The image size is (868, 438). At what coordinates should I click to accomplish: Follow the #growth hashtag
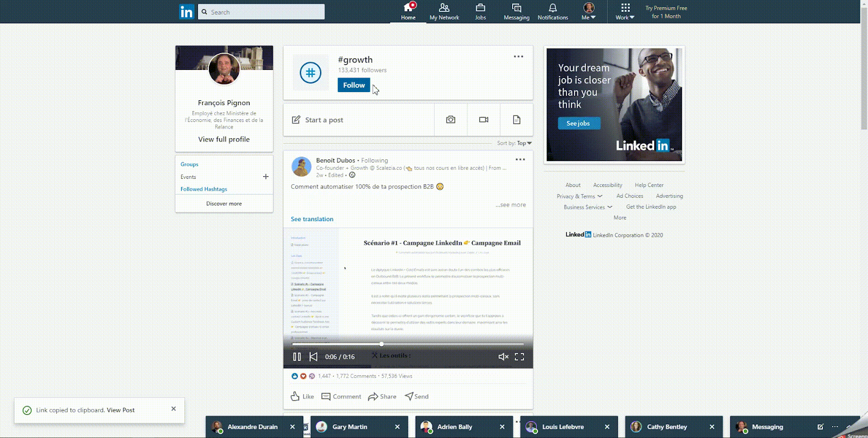tap(354, 85)
